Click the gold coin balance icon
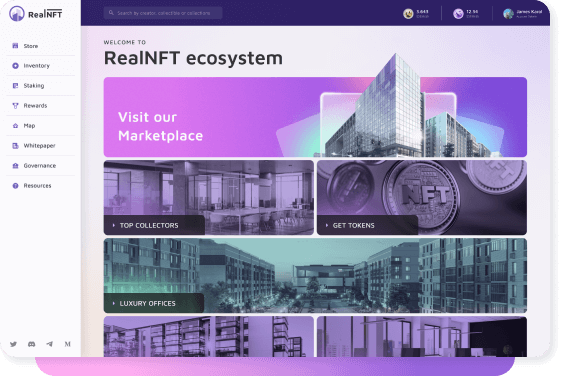 (408, 14)
